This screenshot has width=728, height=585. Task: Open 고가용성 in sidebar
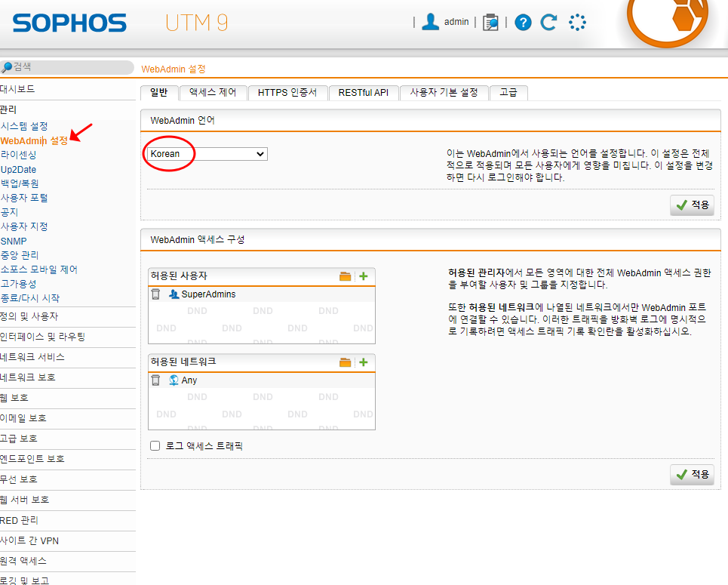[19, 284]
